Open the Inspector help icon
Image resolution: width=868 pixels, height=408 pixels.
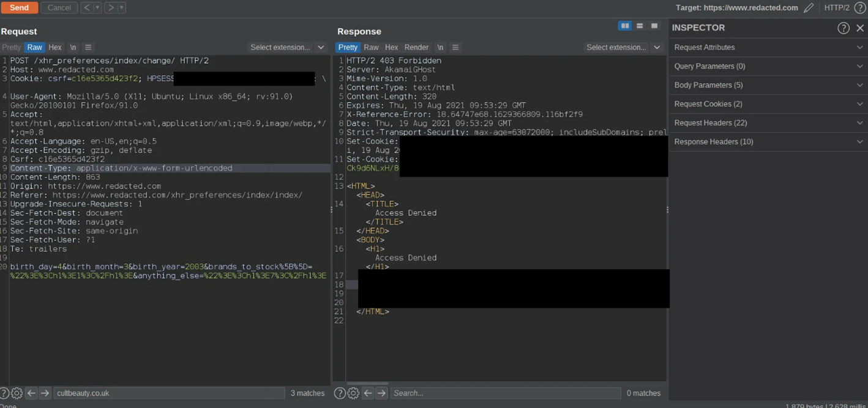[x=844, y=28]
